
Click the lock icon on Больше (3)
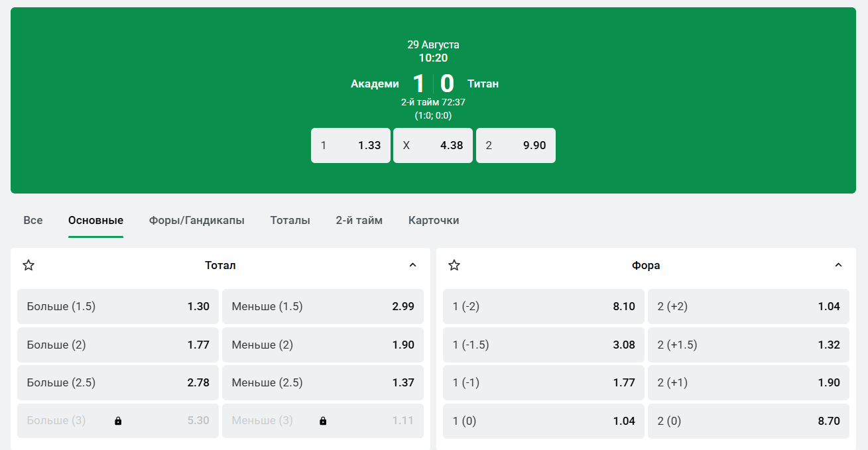118,421
